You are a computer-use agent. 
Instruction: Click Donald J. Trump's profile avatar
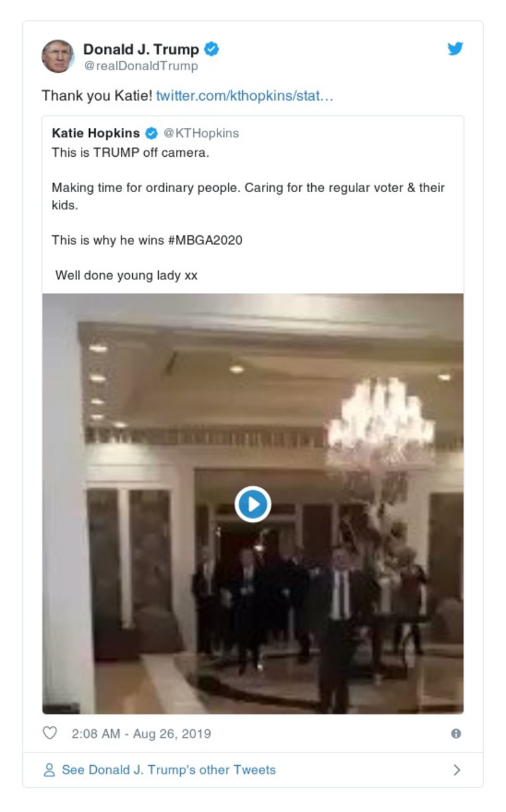[58, 56]
